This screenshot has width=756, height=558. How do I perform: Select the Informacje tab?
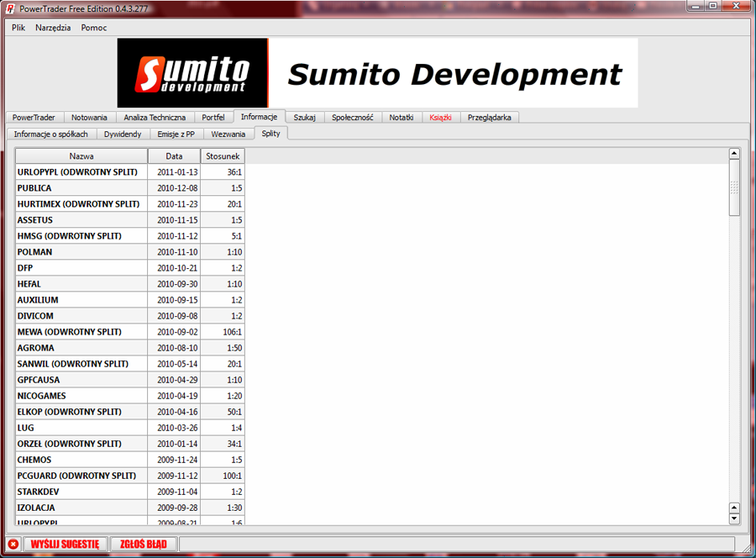(x=260, y=117)
